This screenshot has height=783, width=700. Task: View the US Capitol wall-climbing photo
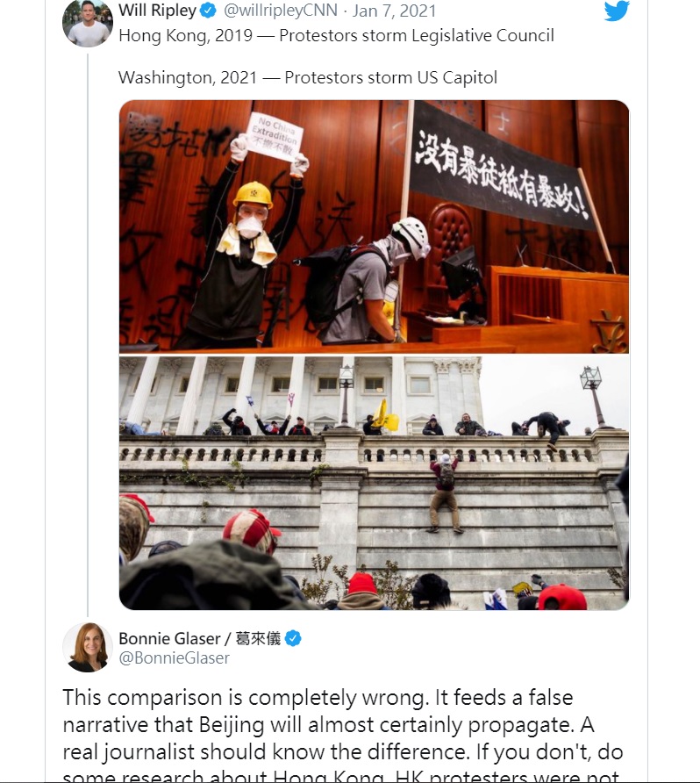pyautogui.click(x=374, y=483)
